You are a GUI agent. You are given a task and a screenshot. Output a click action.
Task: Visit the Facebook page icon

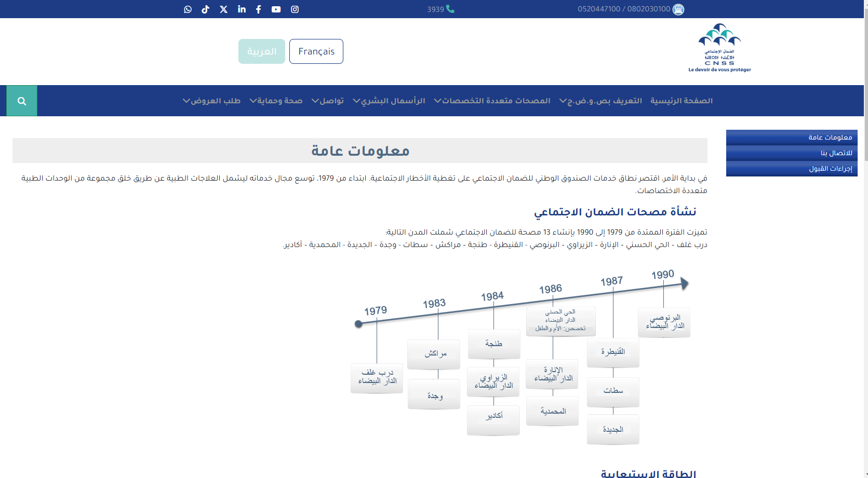[258, 9]
